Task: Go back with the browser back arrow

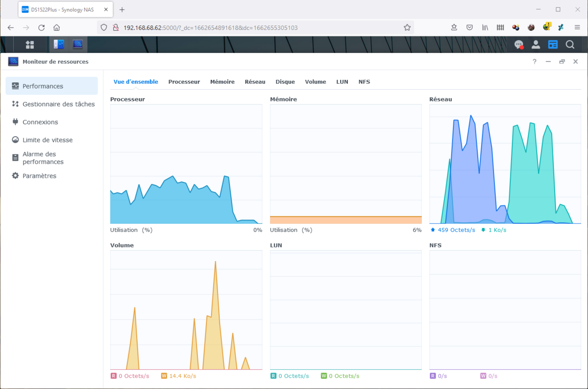Action: coord(11,27)
